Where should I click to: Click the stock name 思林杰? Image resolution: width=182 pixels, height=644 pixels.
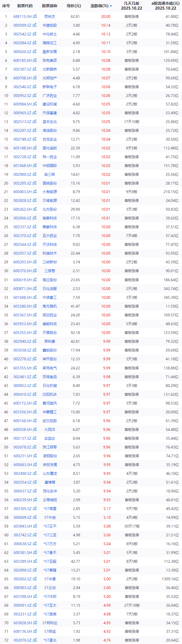tap(50, 17)
